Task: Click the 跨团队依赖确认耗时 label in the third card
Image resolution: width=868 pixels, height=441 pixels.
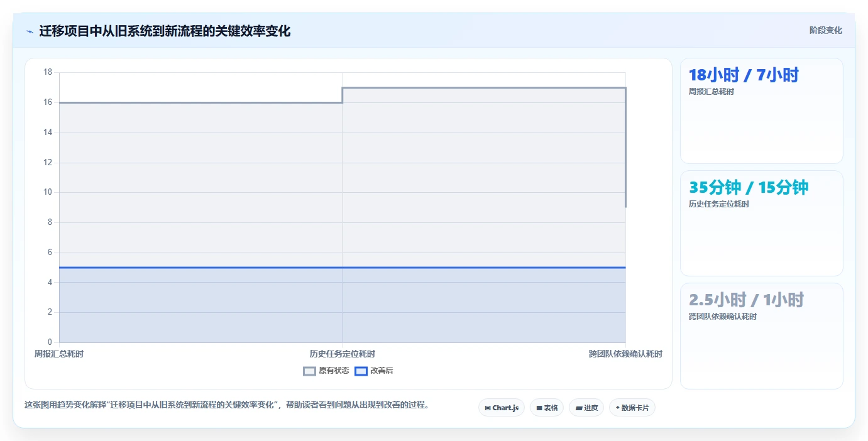Action: point(723,317)
